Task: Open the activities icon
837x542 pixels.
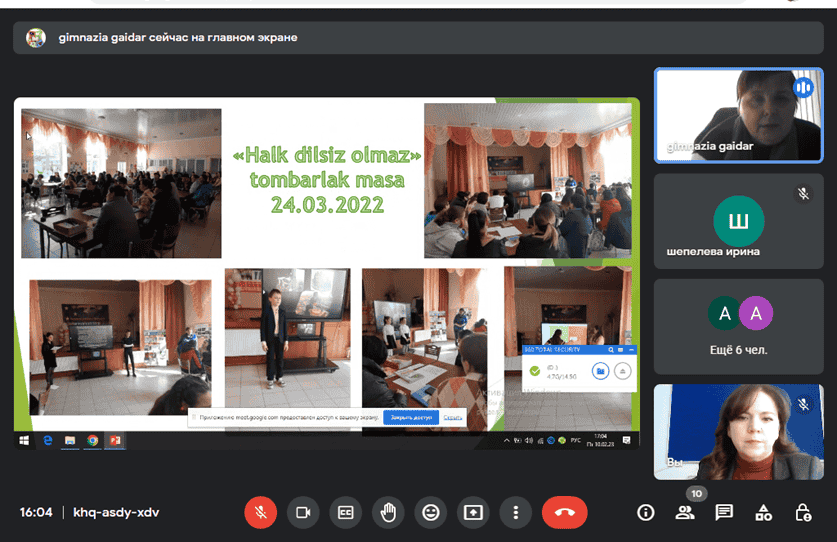Action: click(763, 512)
